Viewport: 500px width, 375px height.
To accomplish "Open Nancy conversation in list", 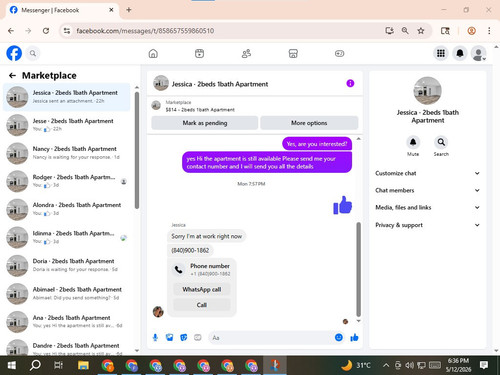I will click(x=67, y=153).
